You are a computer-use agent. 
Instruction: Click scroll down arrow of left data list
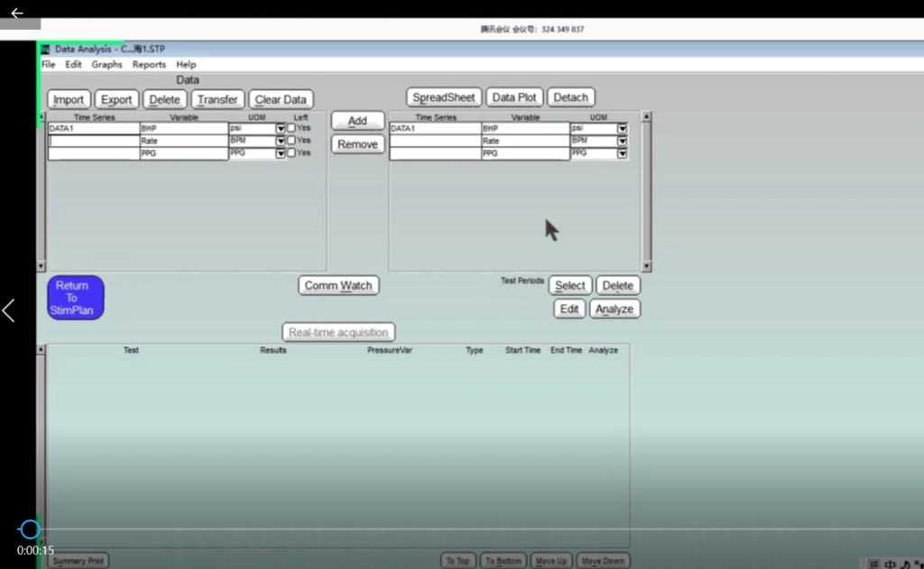click(41, 266)
